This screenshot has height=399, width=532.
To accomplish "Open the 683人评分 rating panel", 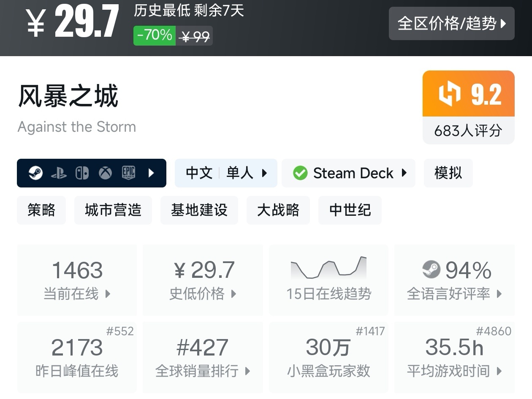I will tap(468, 130).
